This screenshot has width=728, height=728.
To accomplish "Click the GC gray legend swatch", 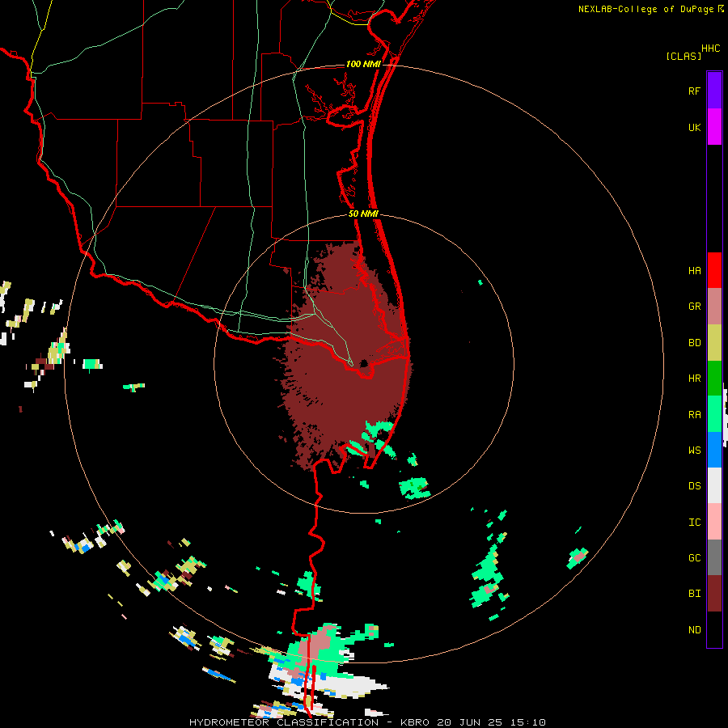I will click(714, 557).
